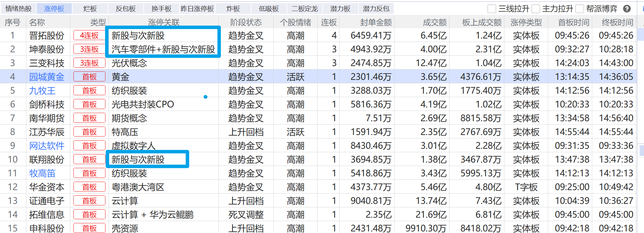
Task: Click the 3连板 tag for 三变科技
Action: 89,63
